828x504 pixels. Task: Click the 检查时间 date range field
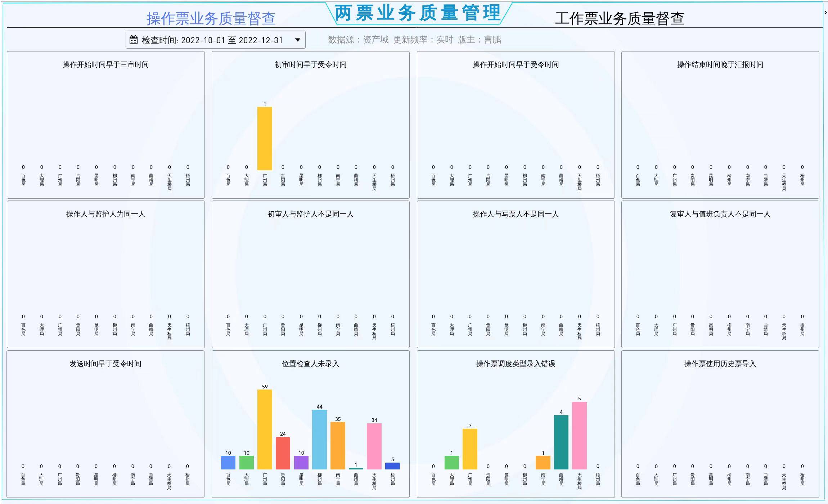click(x=212, y=40)
